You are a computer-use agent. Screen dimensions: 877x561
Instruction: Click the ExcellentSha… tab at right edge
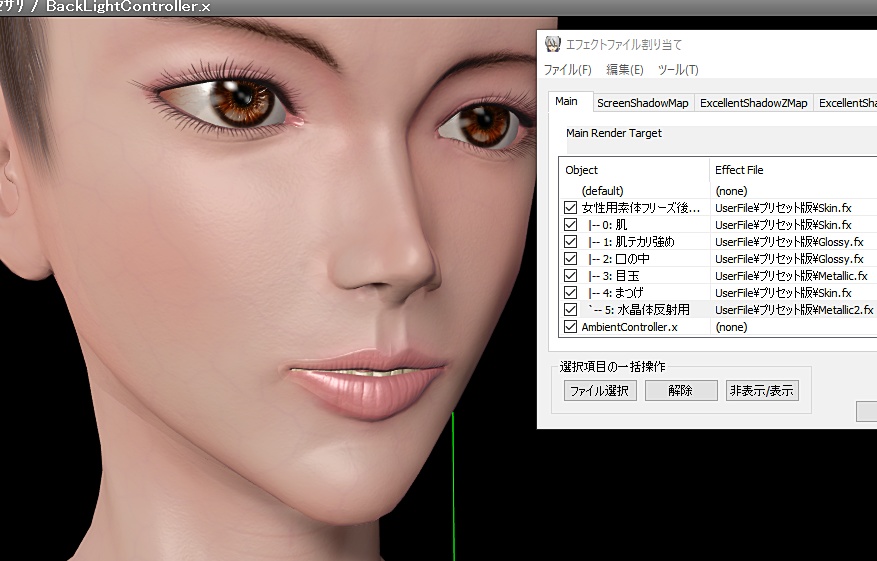click(846, 103)
